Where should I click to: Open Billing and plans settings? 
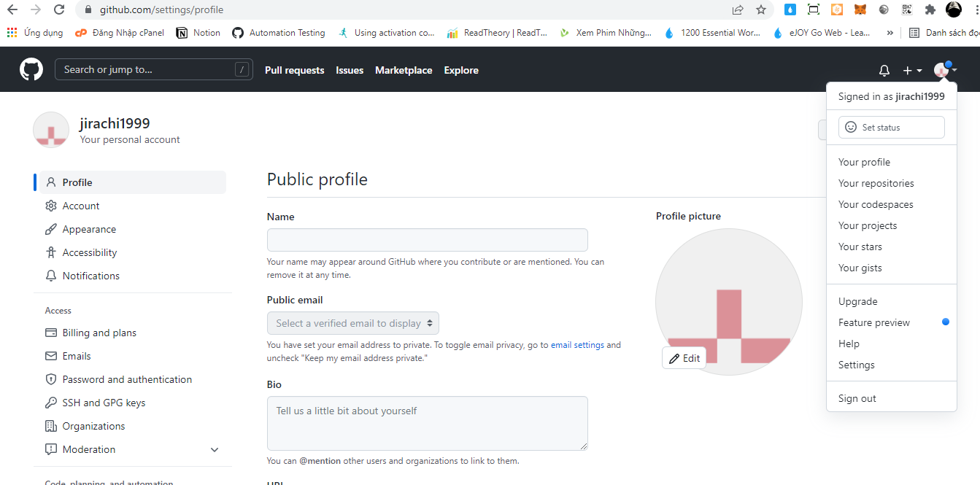tap(99, 333)
